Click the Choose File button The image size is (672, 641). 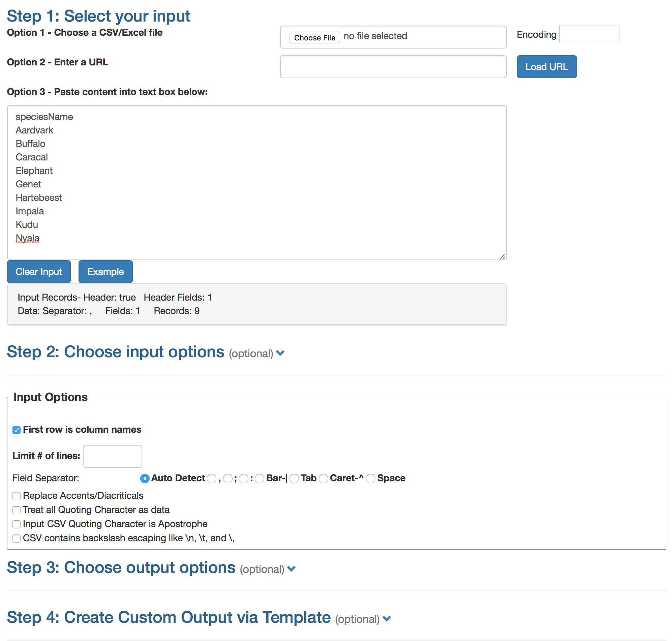point(314,38)
